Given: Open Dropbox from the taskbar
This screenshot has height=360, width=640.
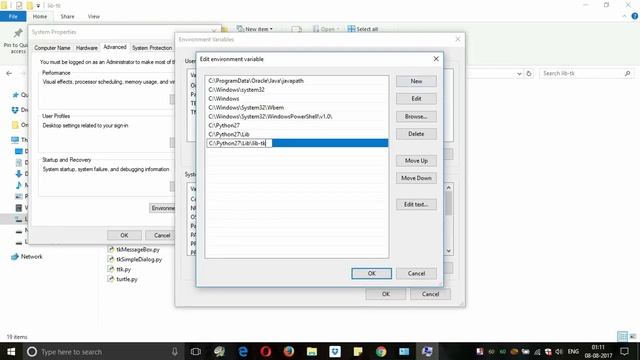Looking at the screenshot, I should click(335, 351).
